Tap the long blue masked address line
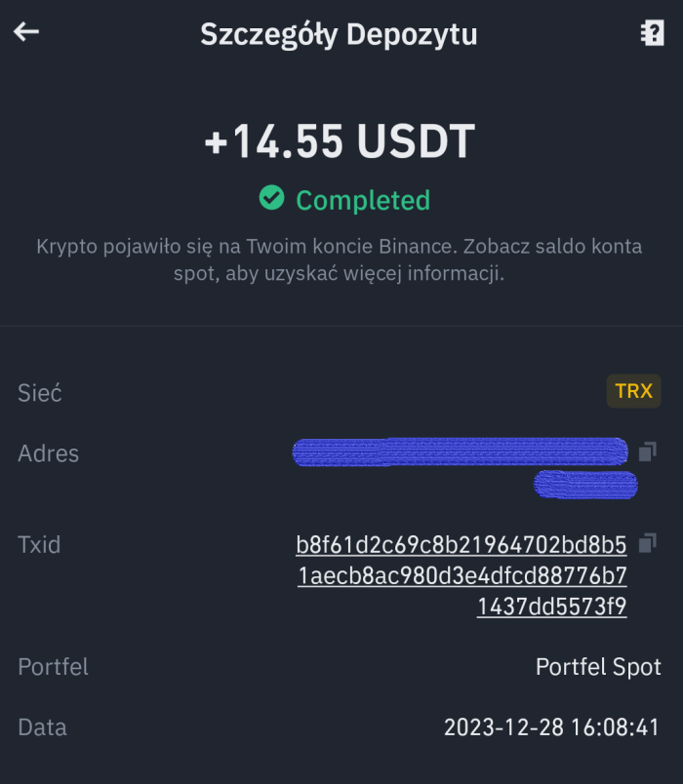 click(x=460, y=452)
